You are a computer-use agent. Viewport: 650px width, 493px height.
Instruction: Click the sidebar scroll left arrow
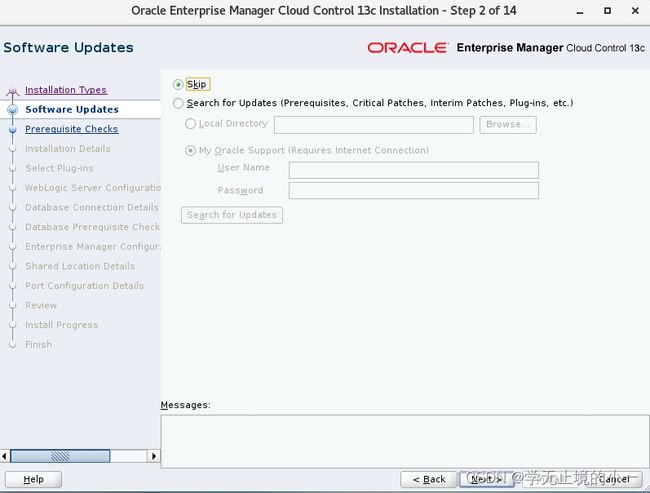click(5, 456)
